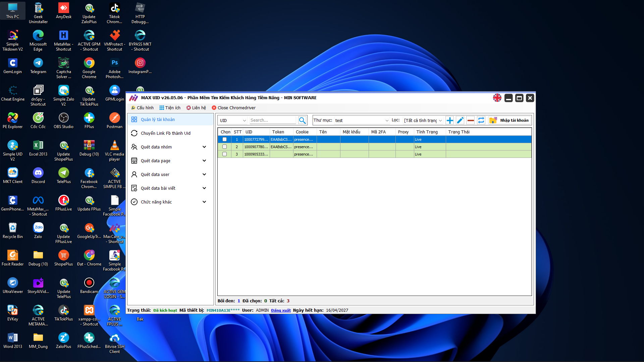
Task: Select Telegram desktop icon
Action: pos(38,66)
